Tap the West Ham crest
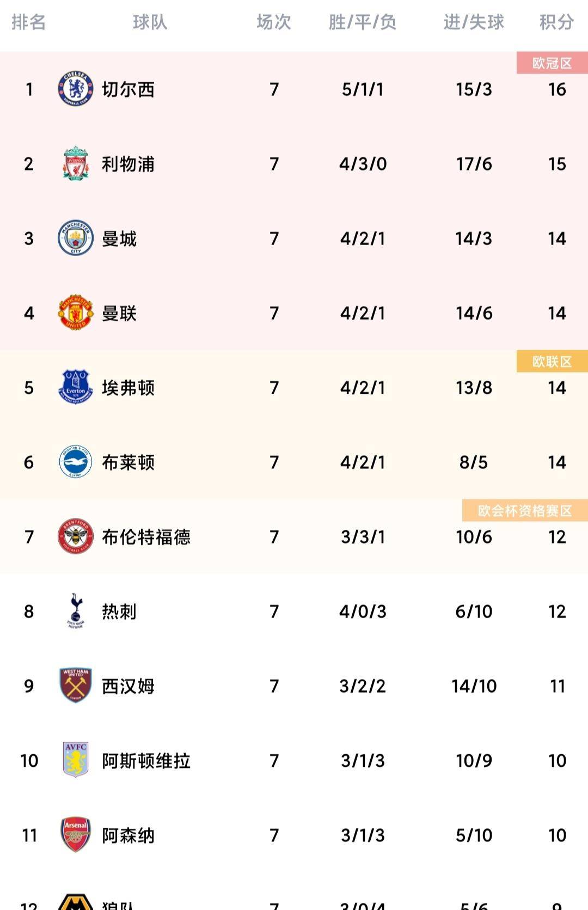 [76, 686]
